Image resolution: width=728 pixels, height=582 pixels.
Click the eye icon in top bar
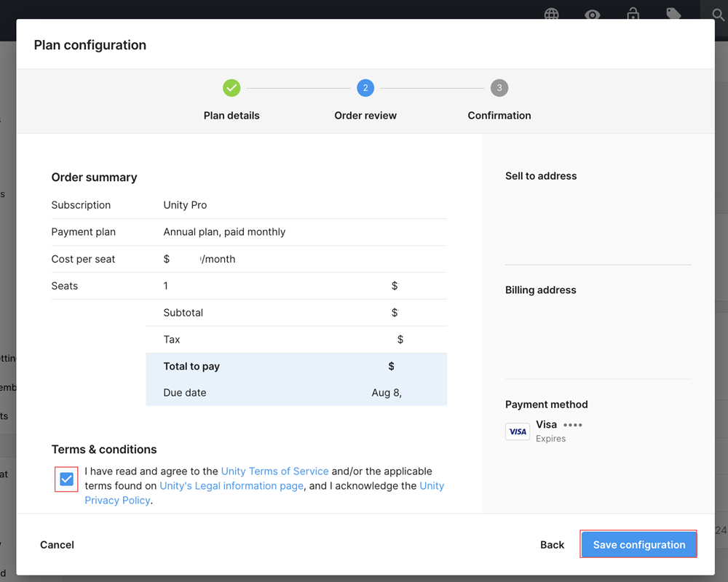click(x=592, y=15)
